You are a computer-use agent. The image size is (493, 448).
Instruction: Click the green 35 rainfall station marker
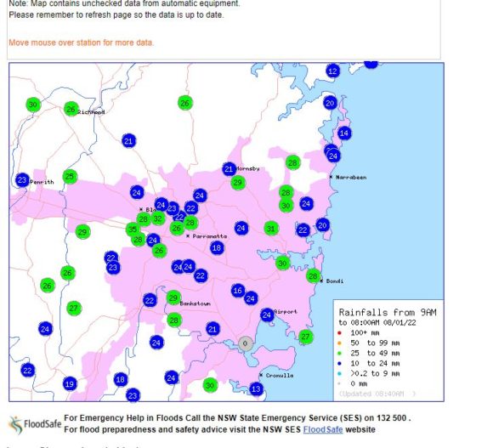[133, 230]
